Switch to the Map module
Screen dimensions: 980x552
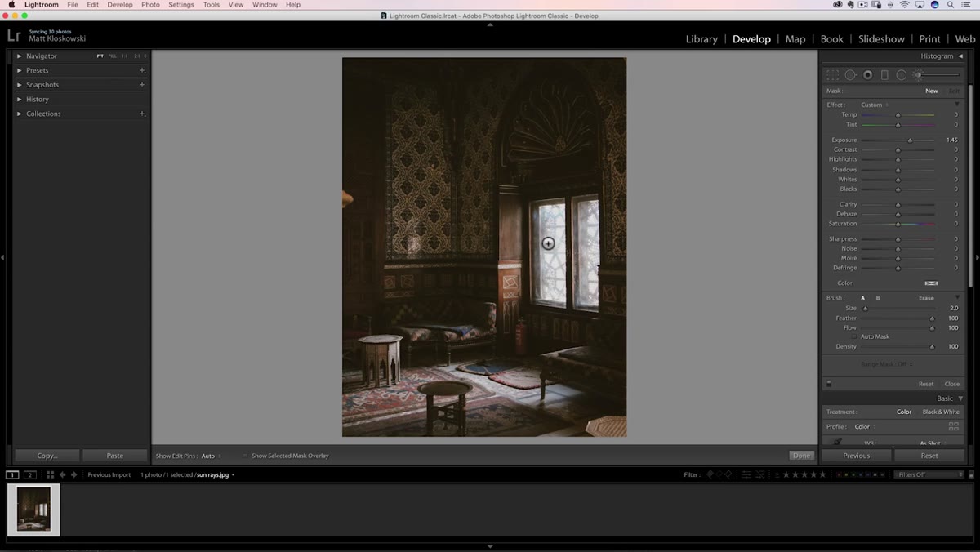(x=795, y=39)
